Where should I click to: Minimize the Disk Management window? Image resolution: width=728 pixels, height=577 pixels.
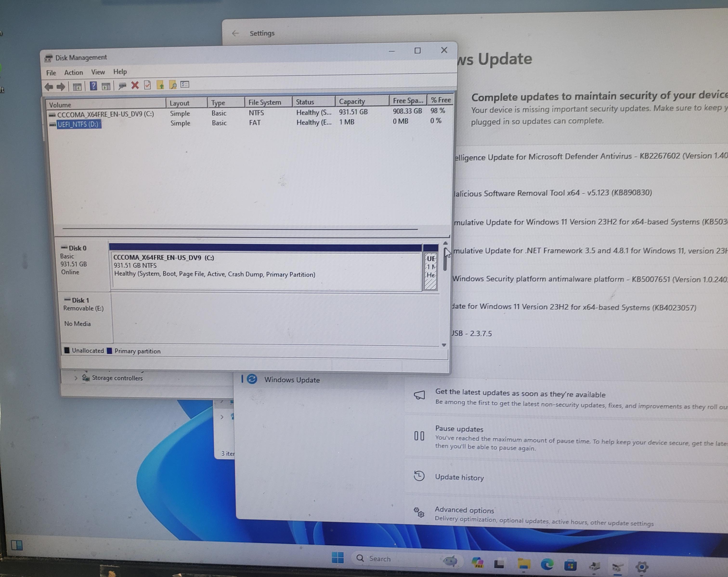tap(392, 51)
